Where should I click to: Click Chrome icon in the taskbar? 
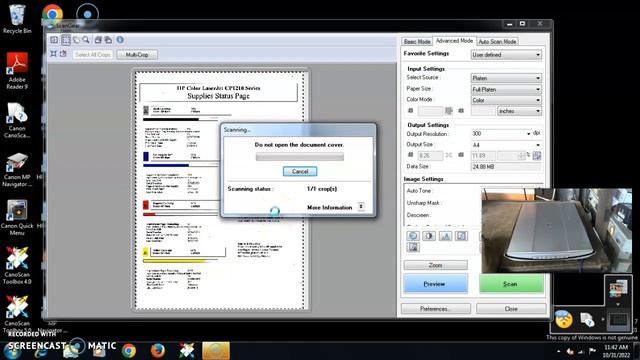pyautogui.click(x=129, y=351)
